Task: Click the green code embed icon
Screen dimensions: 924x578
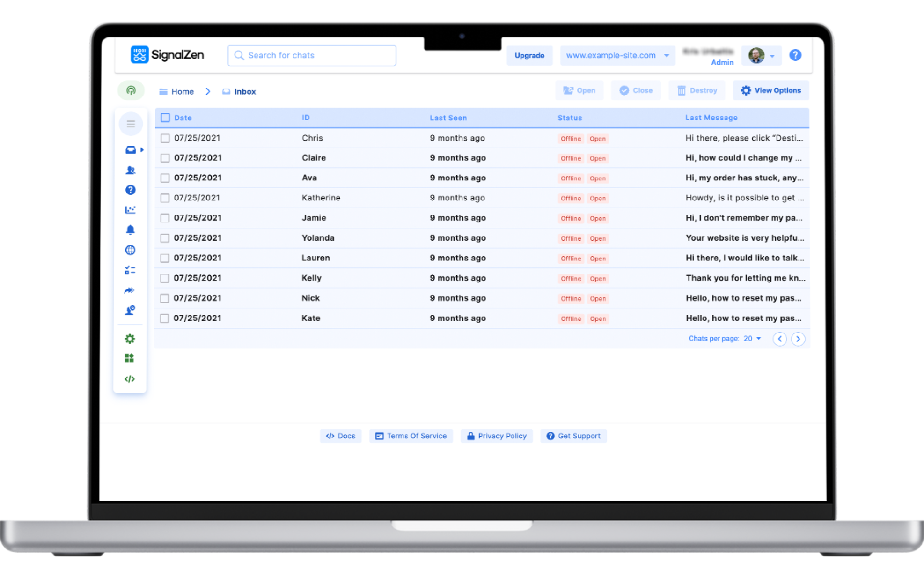Action: [130, 378]
